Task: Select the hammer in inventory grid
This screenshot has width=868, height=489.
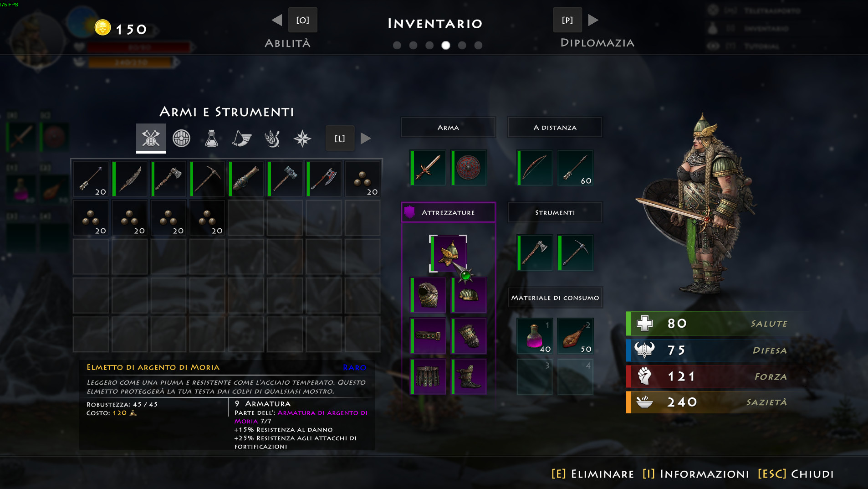Action: [285, 178]
